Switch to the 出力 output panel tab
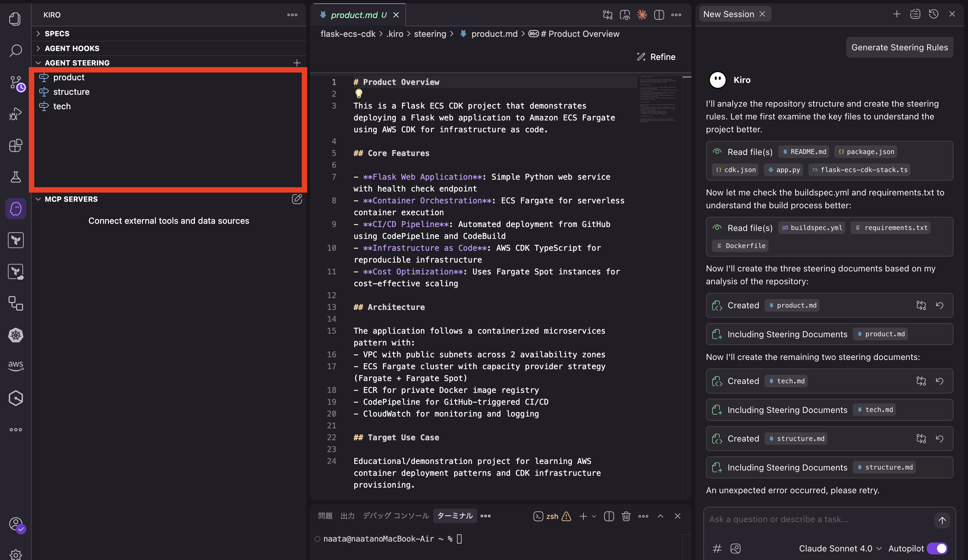 pos(347,516)
